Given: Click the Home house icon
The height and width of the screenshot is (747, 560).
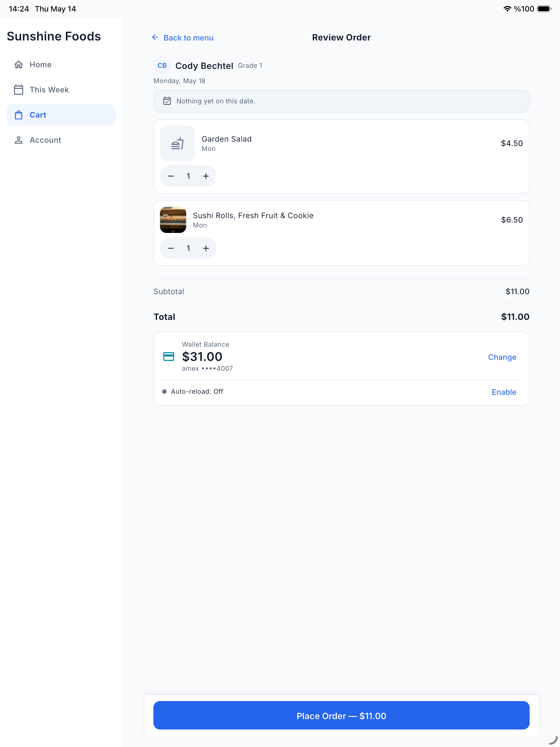Looking at the screenshot, I should coord(19,65).
